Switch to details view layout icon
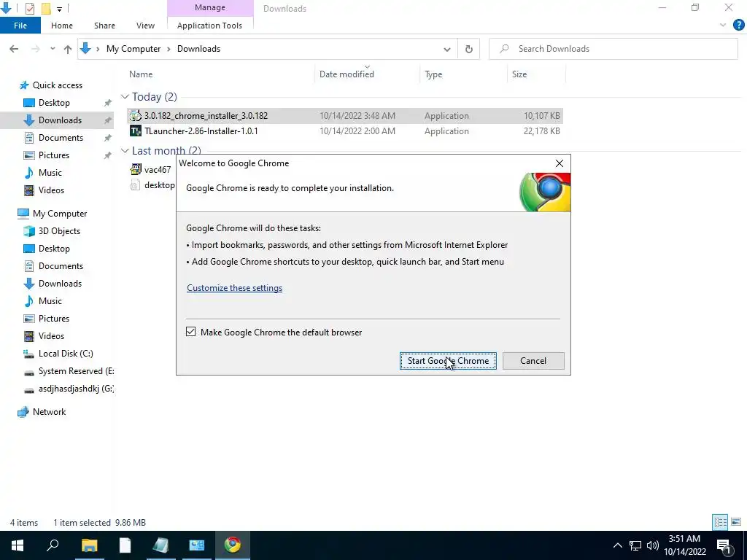 tap(720, 522)
